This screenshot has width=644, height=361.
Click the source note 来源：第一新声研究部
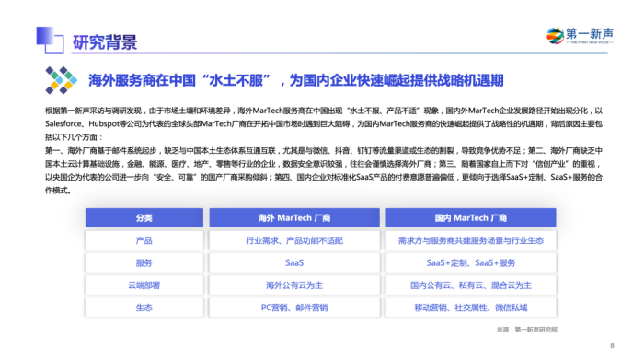(x=527, y=330)
